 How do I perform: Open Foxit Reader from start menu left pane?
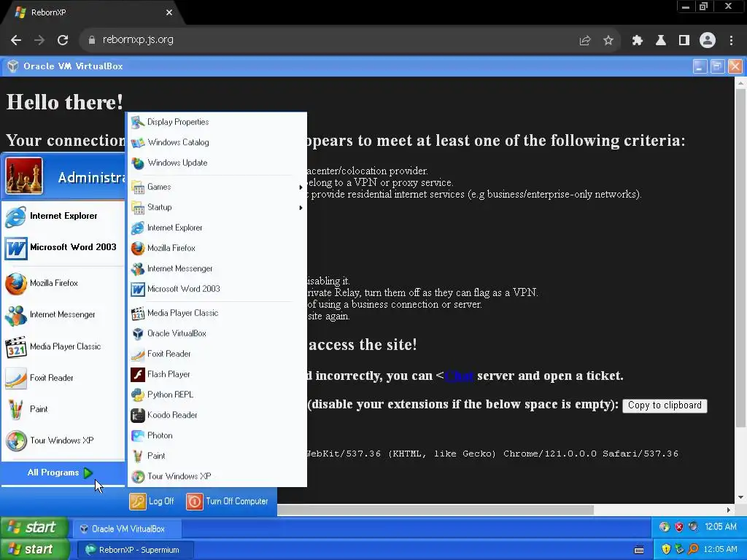(x=63, y=378)
